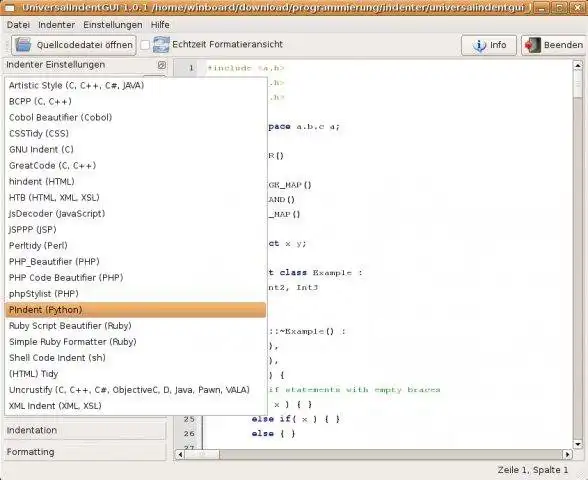Choose PHP_Beautifier (PHP) indenter
The width and height of the screenshot is (588, 480).
pyautogui.click(x=136, y=262)
